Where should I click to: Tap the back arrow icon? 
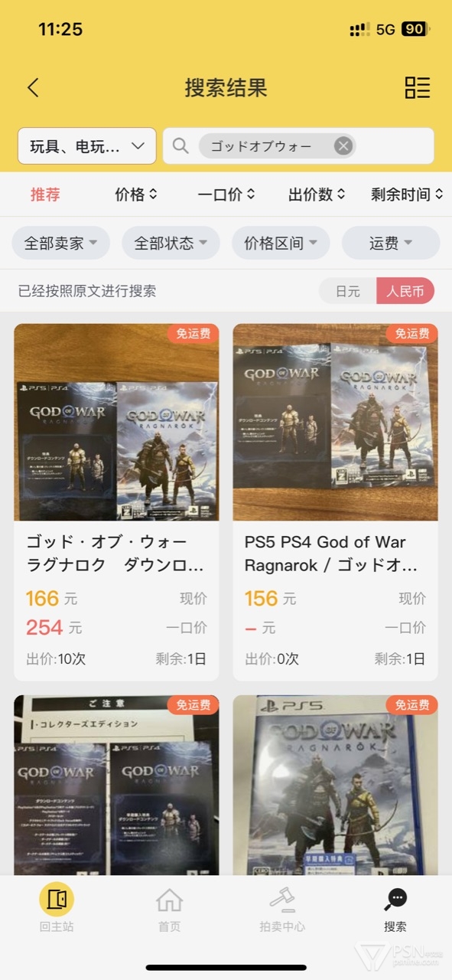(x=33, y=87)
